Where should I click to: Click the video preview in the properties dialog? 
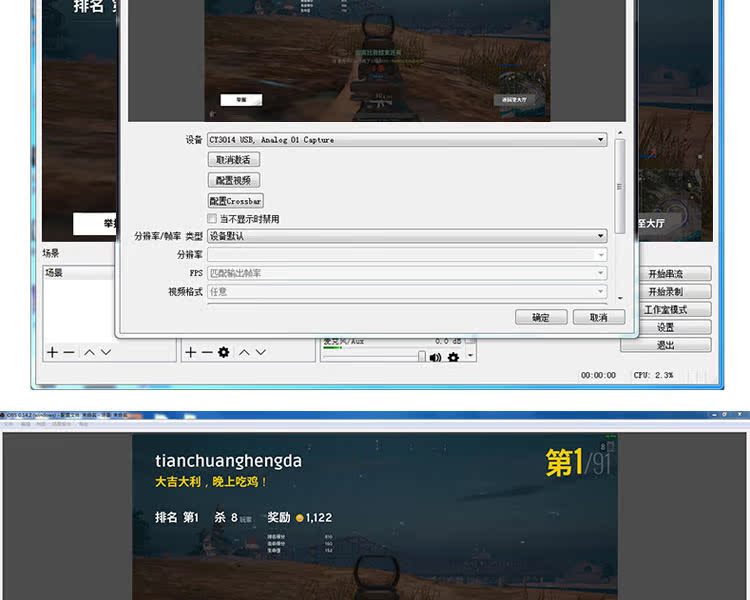(x=377, y=60)
